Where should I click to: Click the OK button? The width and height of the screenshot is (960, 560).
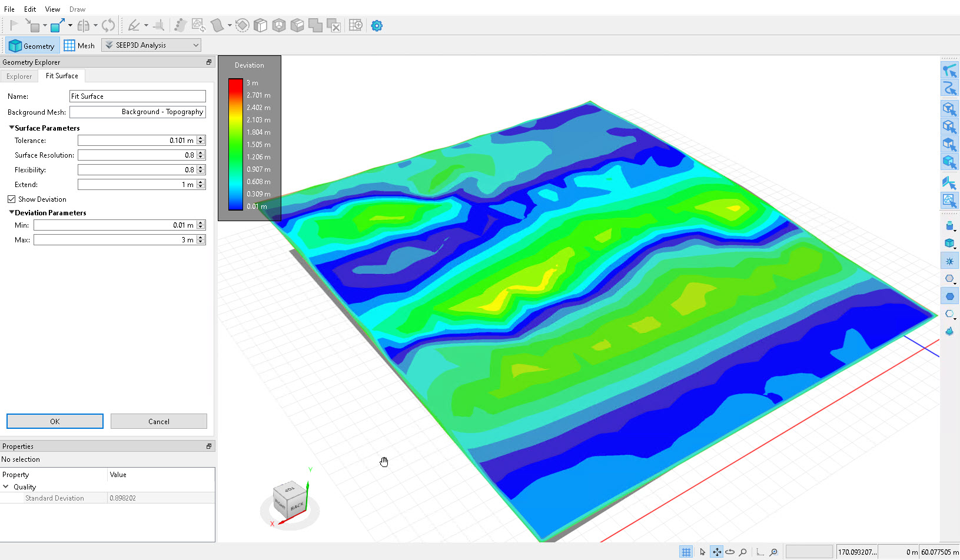[x=54, y=421]
